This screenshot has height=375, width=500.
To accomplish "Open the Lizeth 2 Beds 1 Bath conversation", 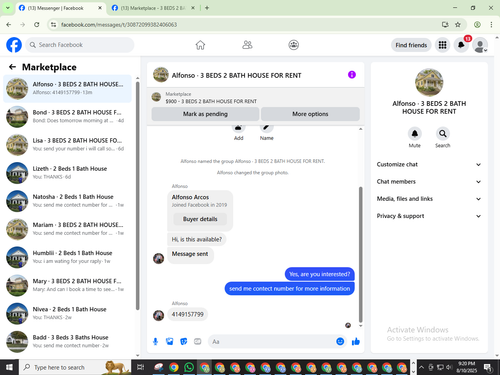I will point(67,173).
